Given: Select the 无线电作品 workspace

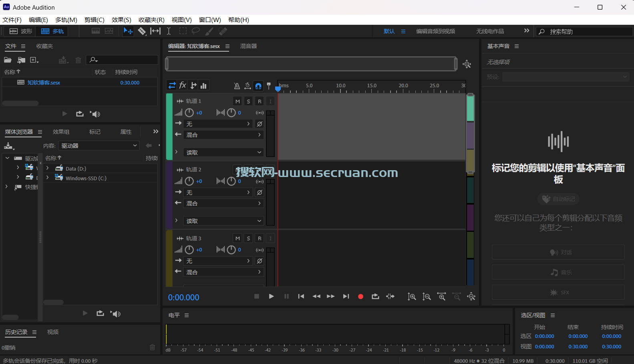Looking at the screenshot, I should point(490,31).
